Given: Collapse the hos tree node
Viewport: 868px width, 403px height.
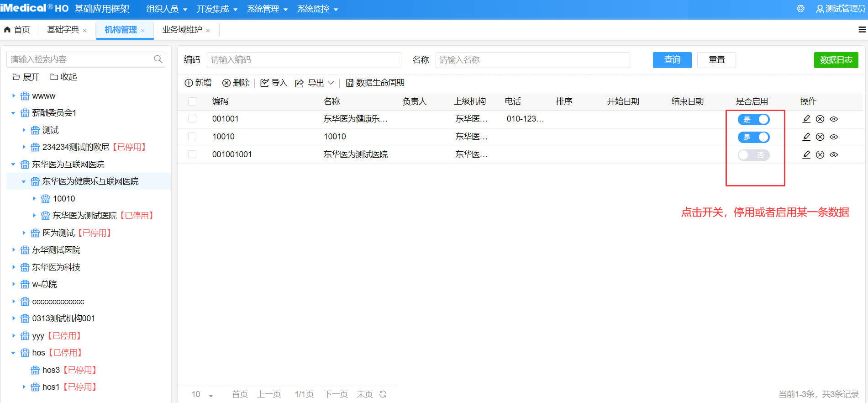Looking at the screenshot, I should (13, 353).
